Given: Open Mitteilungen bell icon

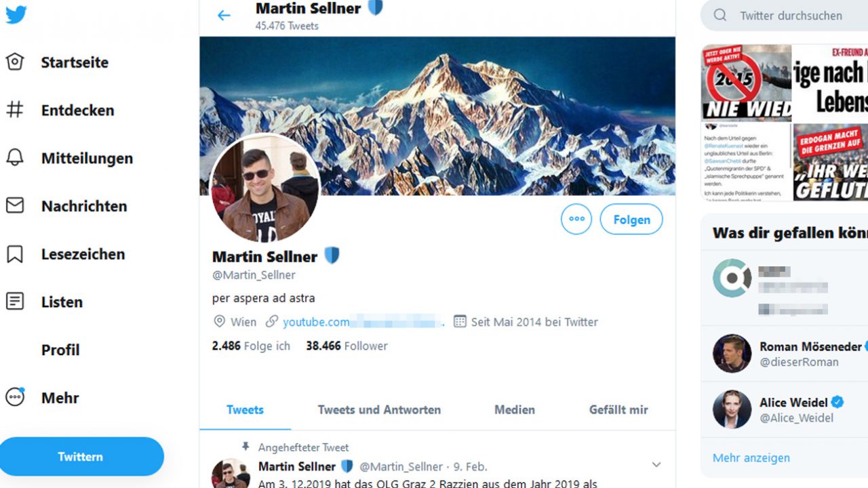Looking at the screenshot, I should click(15, 158).
